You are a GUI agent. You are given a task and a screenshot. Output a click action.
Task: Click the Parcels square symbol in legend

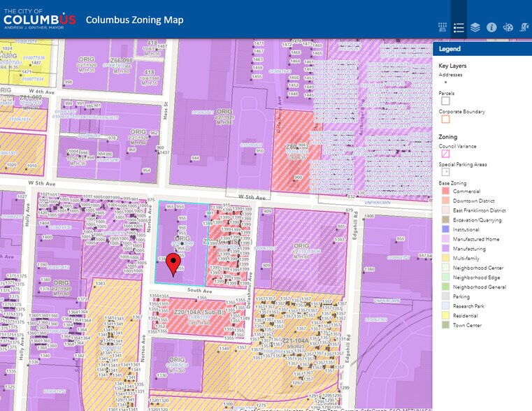coord(445,101)
